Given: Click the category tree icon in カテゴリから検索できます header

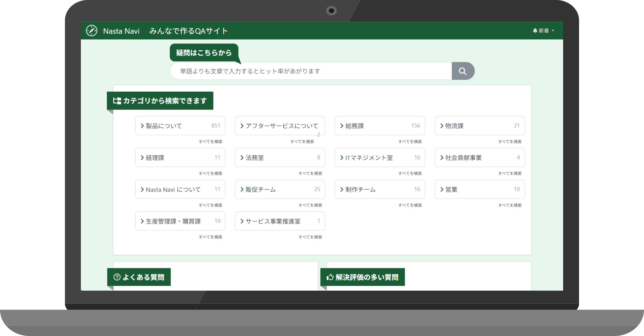Looking at the screenshot, I should [117, 101].
